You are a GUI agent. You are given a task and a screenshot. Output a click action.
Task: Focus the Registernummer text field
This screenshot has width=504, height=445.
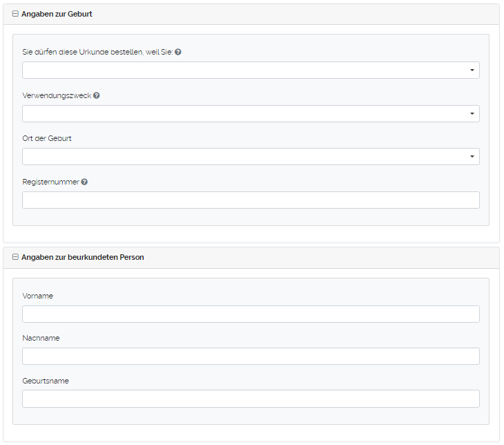pos(251,200)
